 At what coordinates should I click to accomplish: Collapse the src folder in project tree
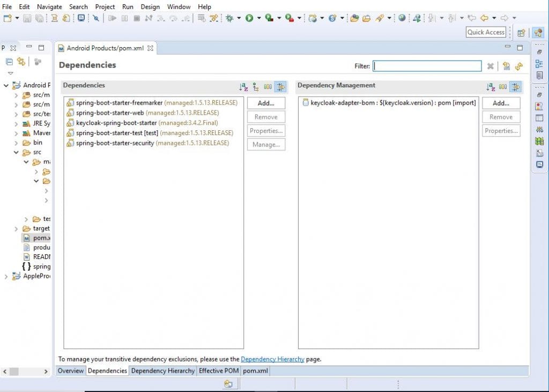click(x=16, y=152)
